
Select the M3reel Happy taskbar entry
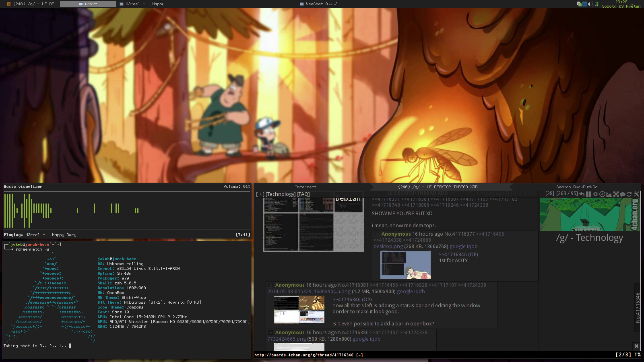point(145,4)
